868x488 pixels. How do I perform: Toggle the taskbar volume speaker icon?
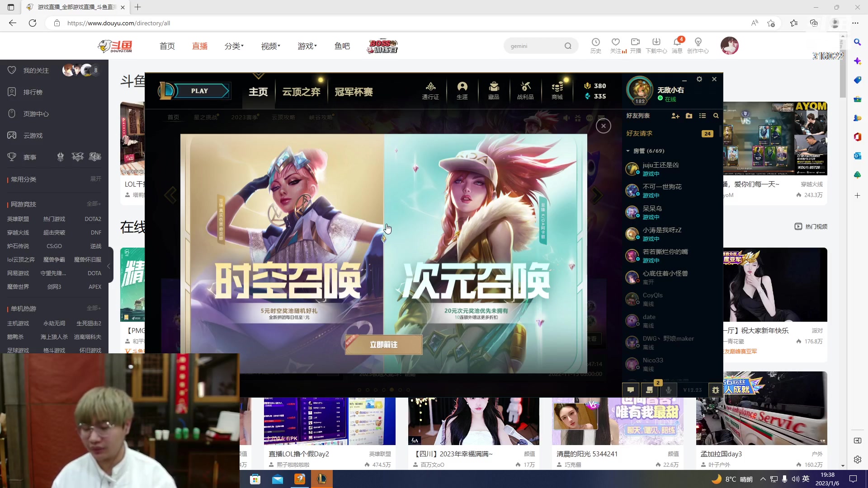click(796, 479)
